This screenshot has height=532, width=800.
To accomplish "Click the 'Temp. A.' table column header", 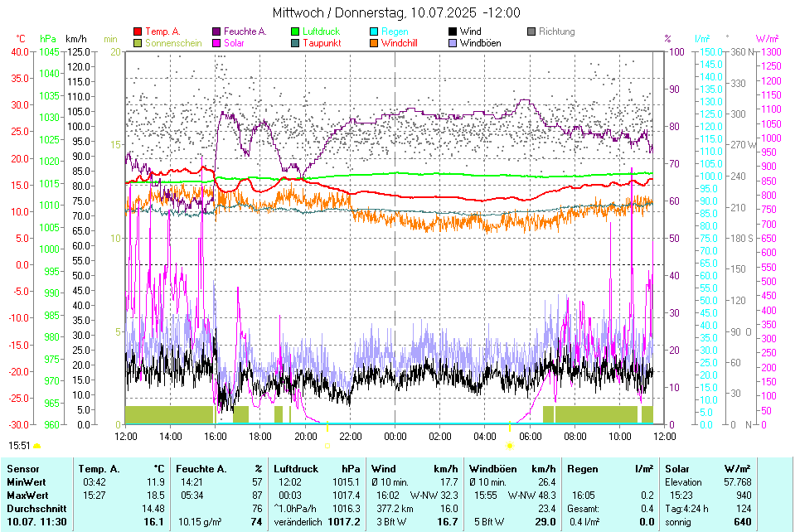I will point(99,469).
